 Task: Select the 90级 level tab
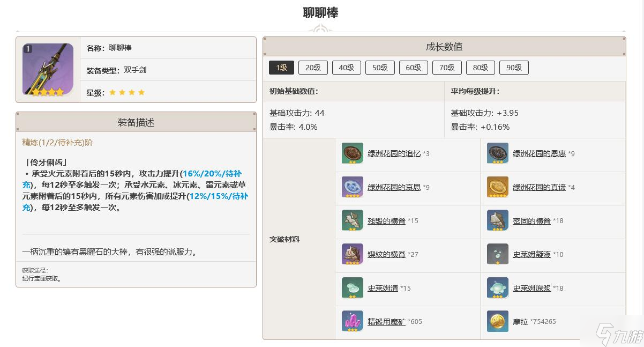(514, 68)
